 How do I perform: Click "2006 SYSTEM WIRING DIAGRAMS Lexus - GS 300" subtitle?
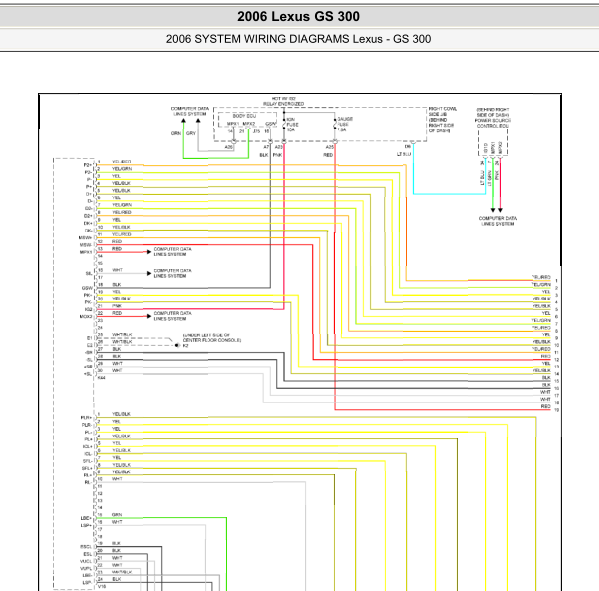point(298,39)
